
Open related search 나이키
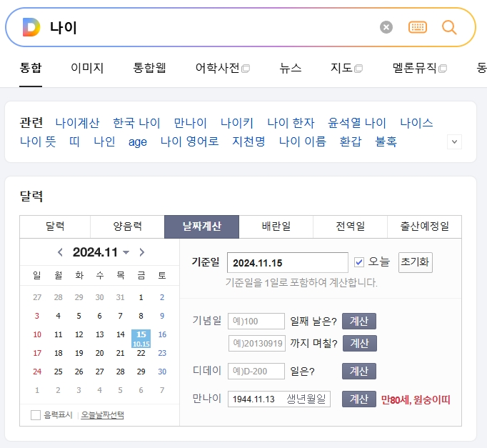tap(237, 123)
